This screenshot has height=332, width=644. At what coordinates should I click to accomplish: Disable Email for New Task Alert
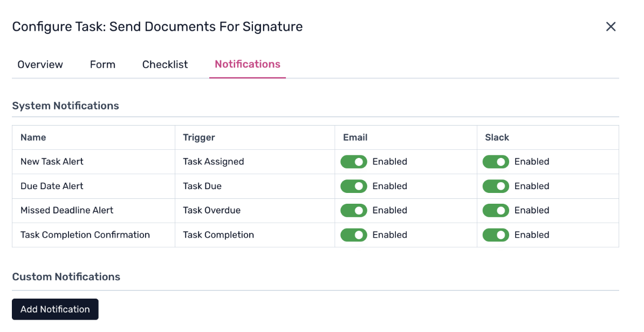(354, 162)
